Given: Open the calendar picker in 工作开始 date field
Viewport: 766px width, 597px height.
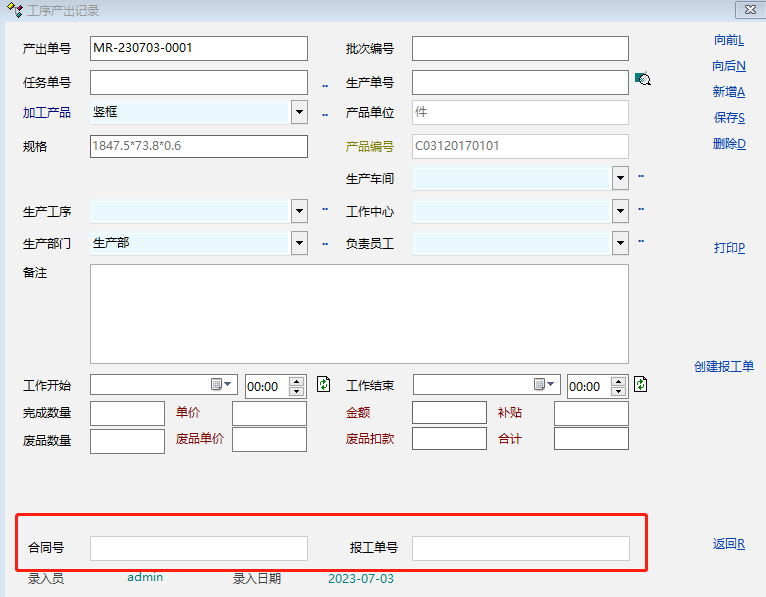Looking at the screenshot, I should coord(221,385).
